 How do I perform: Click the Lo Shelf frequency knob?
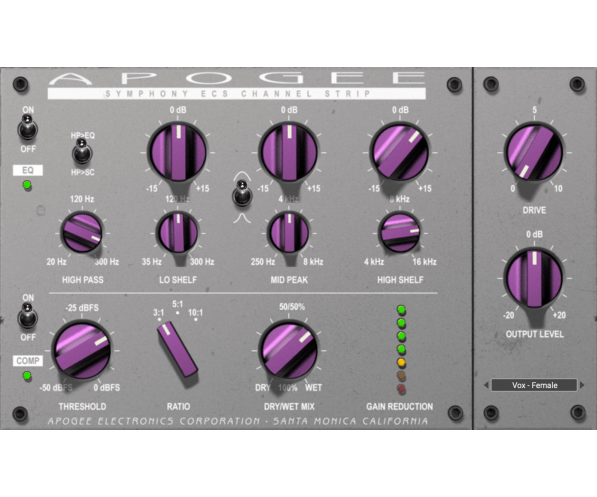click(x=178, y=233)
